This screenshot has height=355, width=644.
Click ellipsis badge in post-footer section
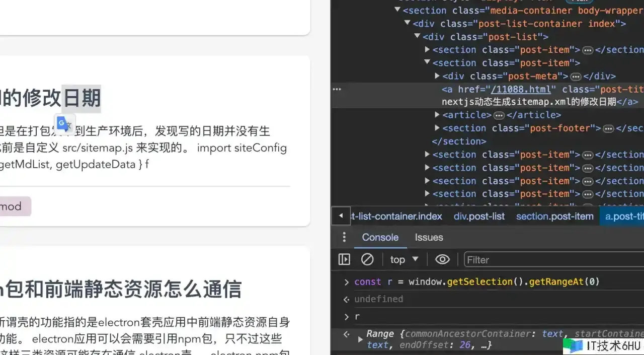(x=608, y=128)
